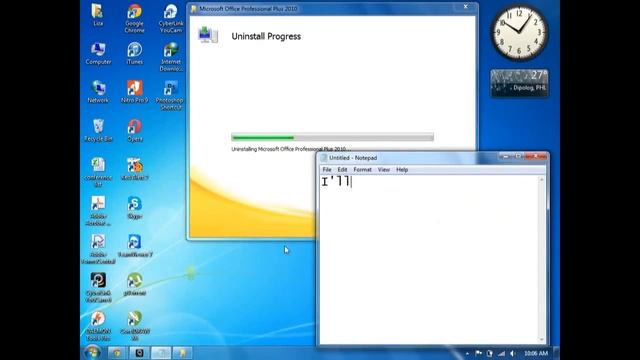Image resolution: width=640 pixels, height=360 pixels.
Task: Show hidden tray icons arrow
Action: (x=467, y=353)
